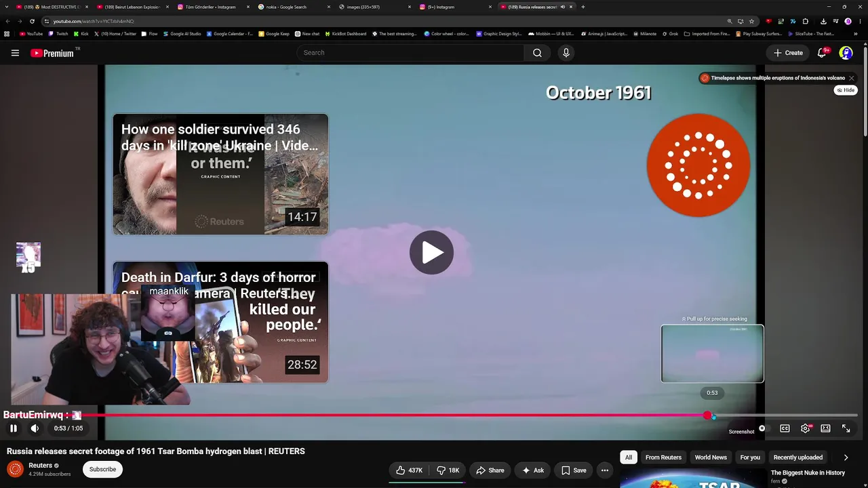Click the search magnifier button
Screen dimensions: 868x488
click(537, 53)
